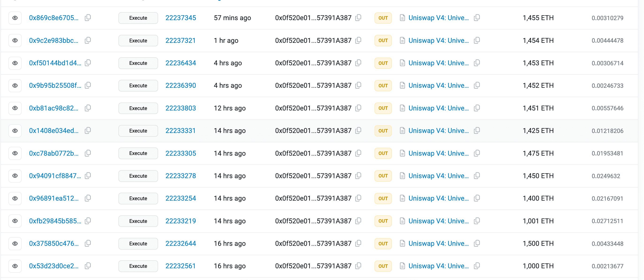Open block 22237345
644x280 pixels.
(x=181, y=18)
